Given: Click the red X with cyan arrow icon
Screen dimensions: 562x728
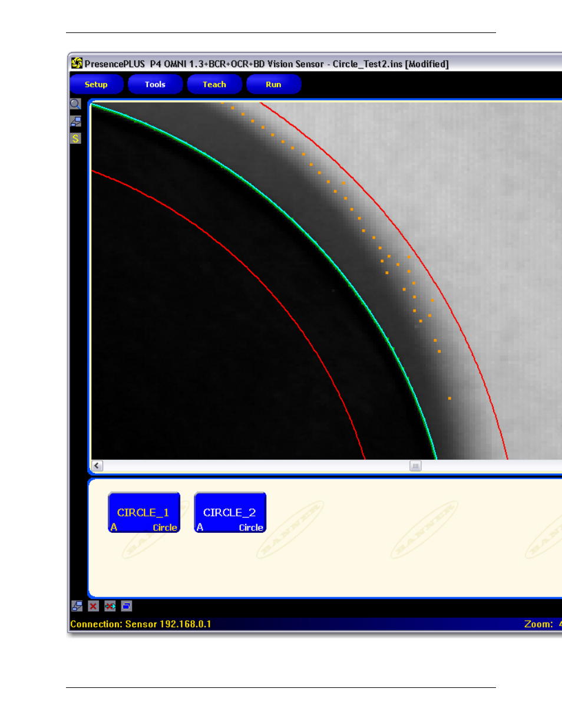Looking at the screenshot, I should point(110,606).
